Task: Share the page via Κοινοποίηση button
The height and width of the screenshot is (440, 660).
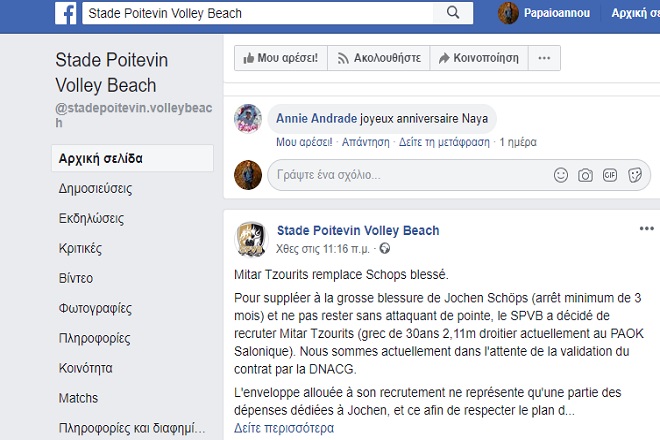Action: coord(479,58)
